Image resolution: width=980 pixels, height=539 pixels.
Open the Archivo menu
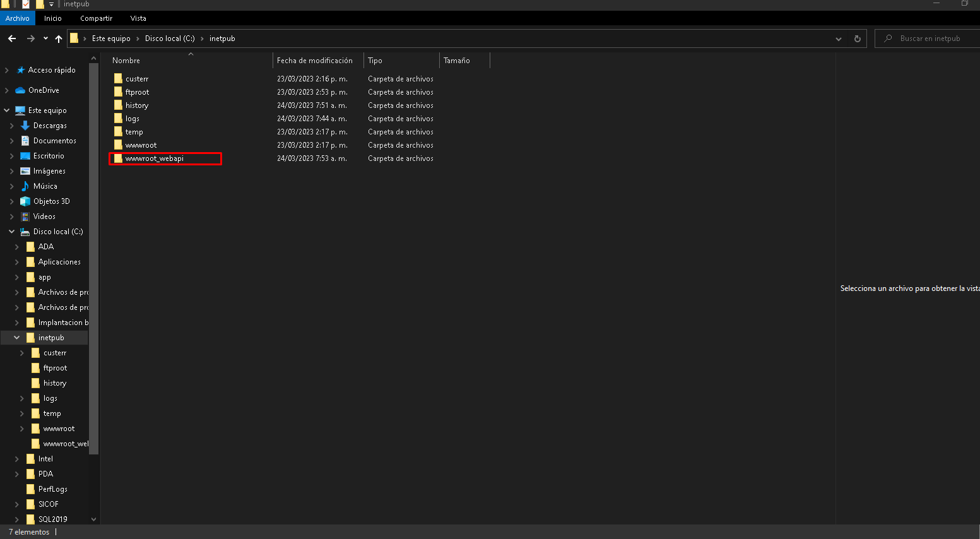17,18
